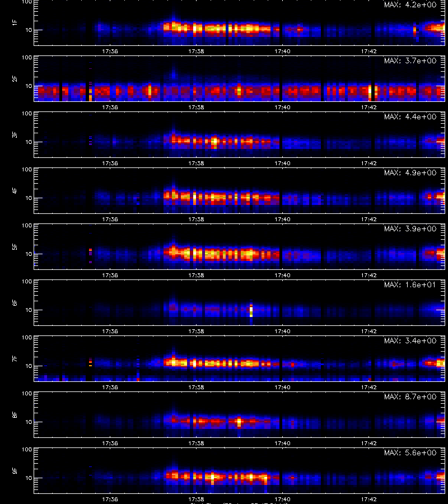The image size is (448, 504).
Task: Click the 17:42 tick label under the 1F panel
Action: click(x=368, y=51)
